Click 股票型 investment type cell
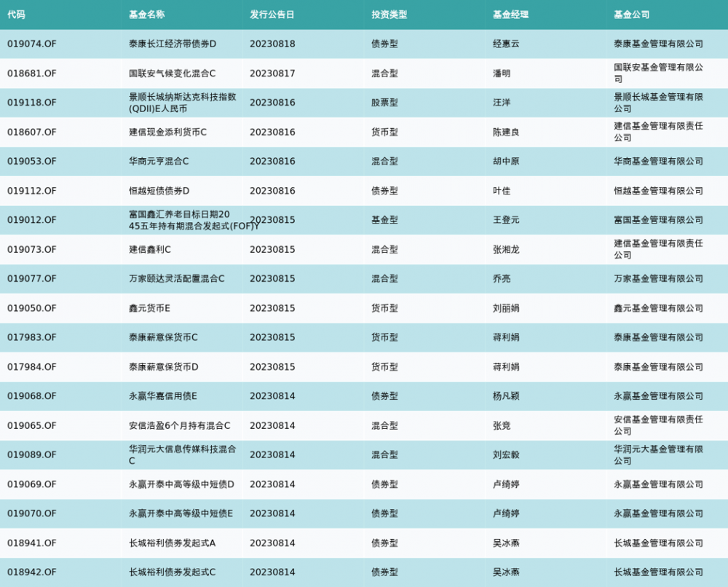 (x=384, y=103)
